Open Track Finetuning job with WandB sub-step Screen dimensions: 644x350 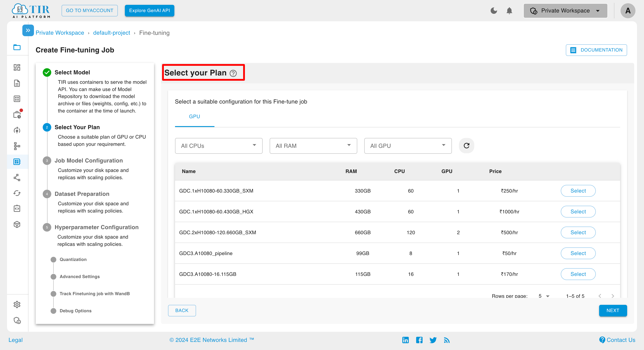pos(94,293)
